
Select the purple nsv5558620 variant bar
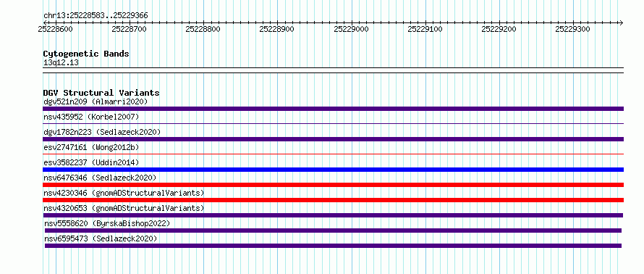point(333,231)
